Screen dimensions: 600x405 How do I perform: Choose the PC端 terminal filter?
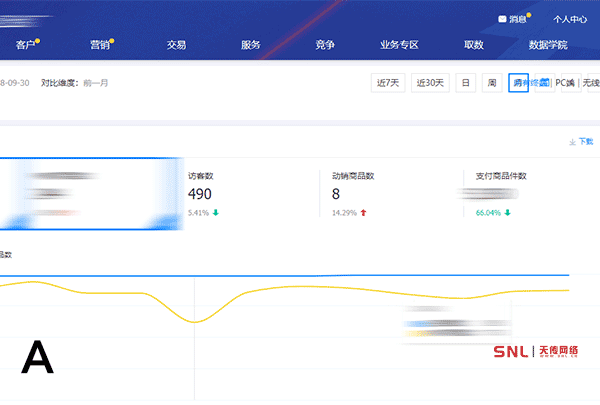tap(565, 83)
